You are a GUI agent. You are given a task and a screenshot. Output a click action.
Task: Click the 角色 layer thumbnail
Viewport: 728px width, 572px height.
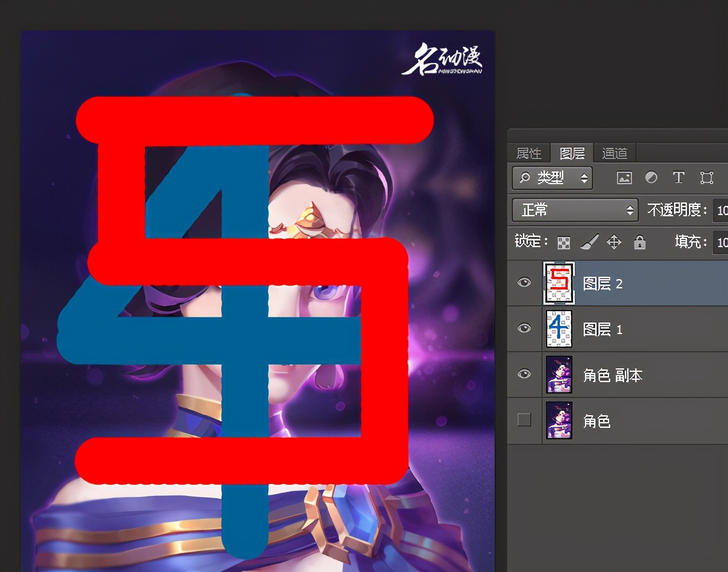[559, 420]
